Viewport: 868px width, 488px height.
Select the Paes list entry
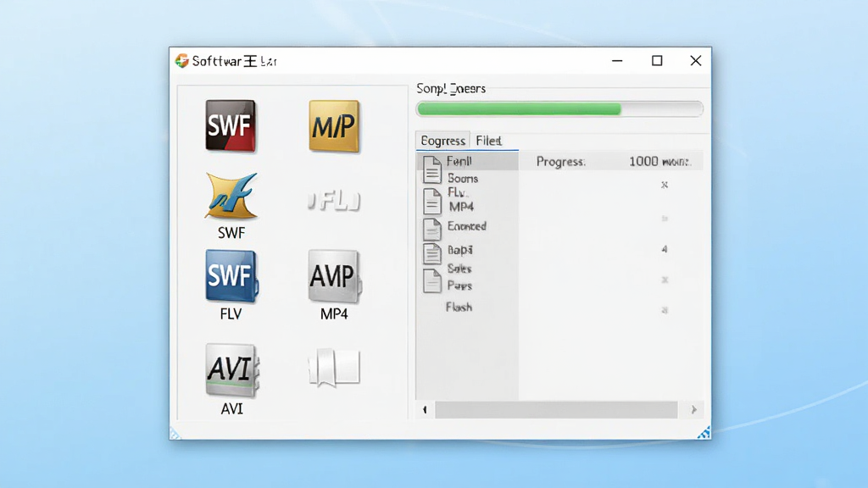(459, 286)
